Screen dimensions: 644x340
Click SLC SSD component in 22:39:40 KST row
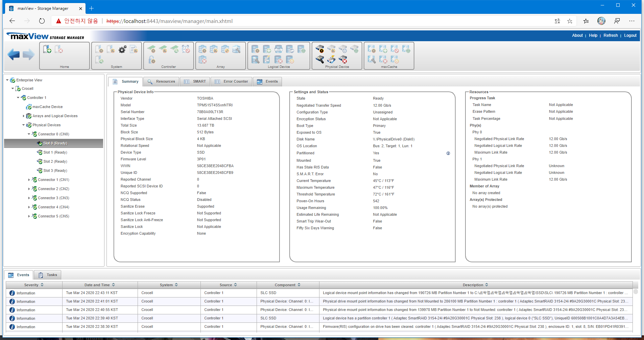tap(268, 318)
